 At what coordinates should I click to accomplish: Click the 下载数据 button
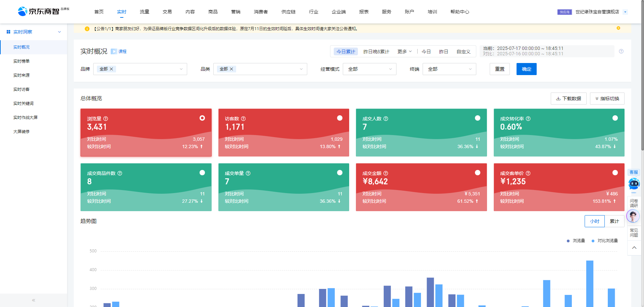click(569, 99)
